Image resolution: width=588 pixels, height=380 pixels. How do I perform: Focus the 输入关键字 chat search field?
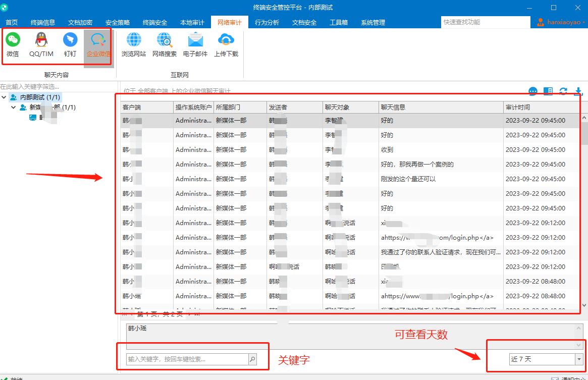[187, 359]
